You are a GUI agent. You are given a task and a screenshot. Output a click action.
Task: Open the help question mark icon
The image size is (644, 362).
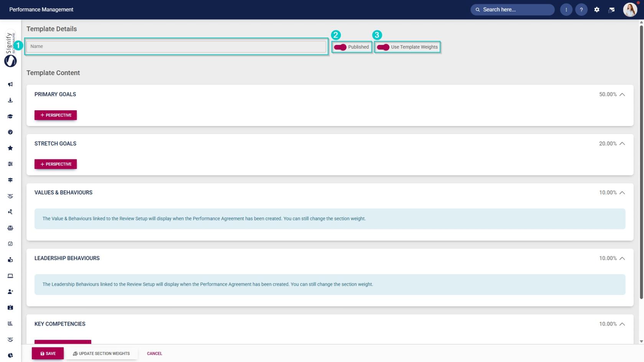pyautogui.click(x=582, y=10)
